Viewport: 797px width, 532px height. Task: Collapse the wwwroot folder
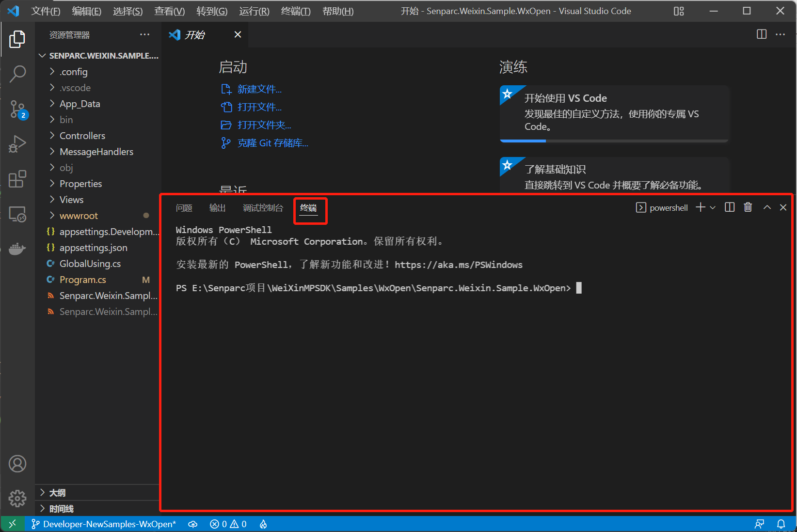point(79,215)
